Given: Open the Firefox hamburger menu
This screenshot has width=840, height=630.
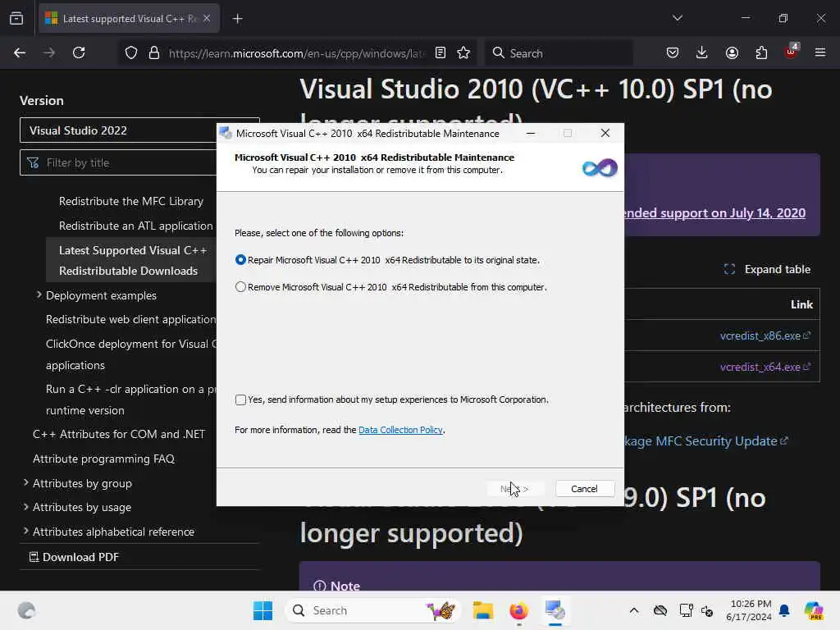Looking at the screenshot, I should tap(820, 52).
